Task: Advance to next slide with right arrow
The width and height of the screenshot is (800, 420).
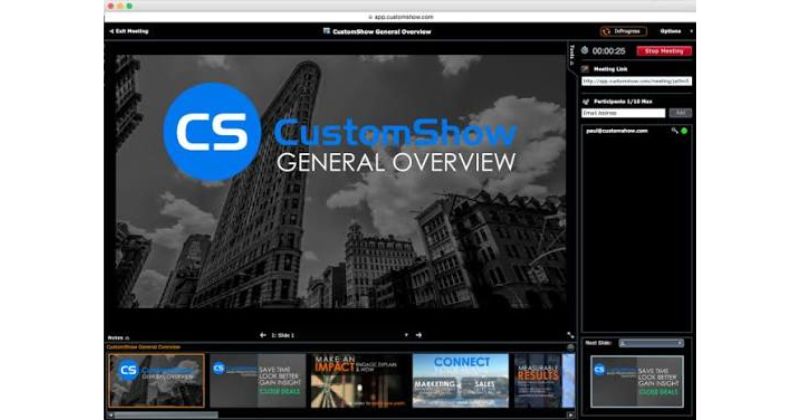Action: [419, 335]
